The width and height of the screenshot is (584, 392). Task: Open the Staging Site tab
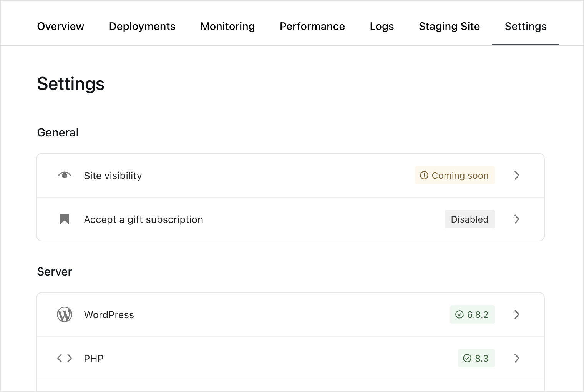click(x=449, y=26)
